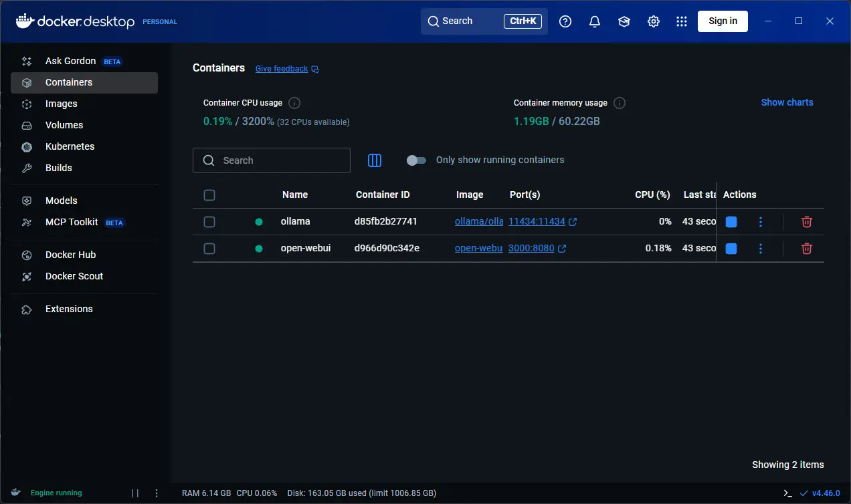The image size is (851, 504).
Task: Open Docker Desktop settings gear
Action: tap(654, 21)
